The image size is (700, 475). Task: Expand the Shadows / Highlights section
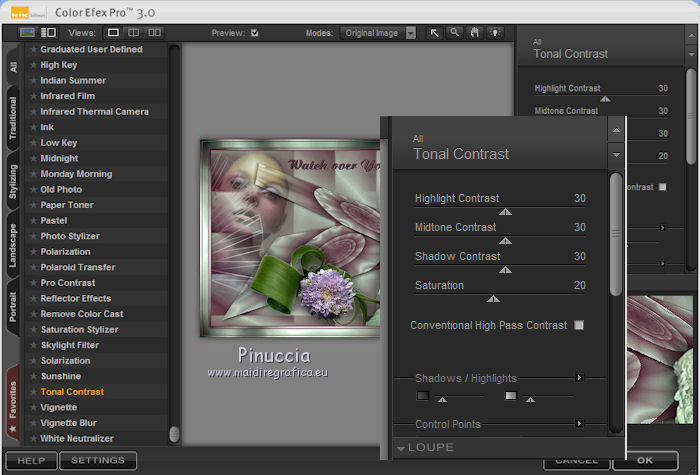(579, 378)
